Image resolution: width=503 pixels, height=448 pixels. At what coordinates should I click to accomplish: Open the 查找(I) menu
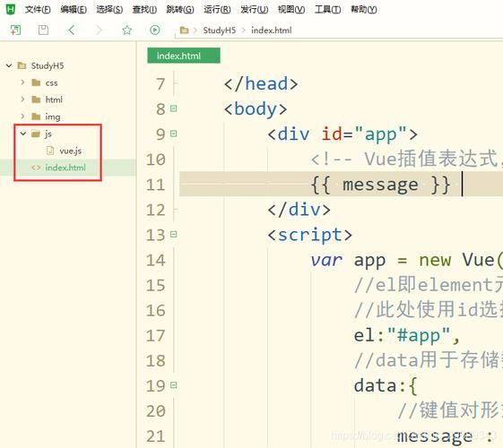144,10
